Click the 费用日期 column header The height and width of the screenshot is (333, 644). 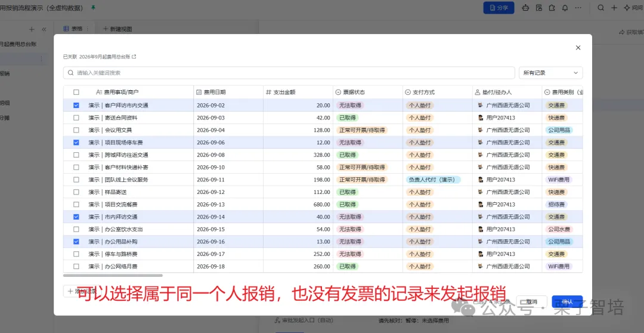(228, 92)
